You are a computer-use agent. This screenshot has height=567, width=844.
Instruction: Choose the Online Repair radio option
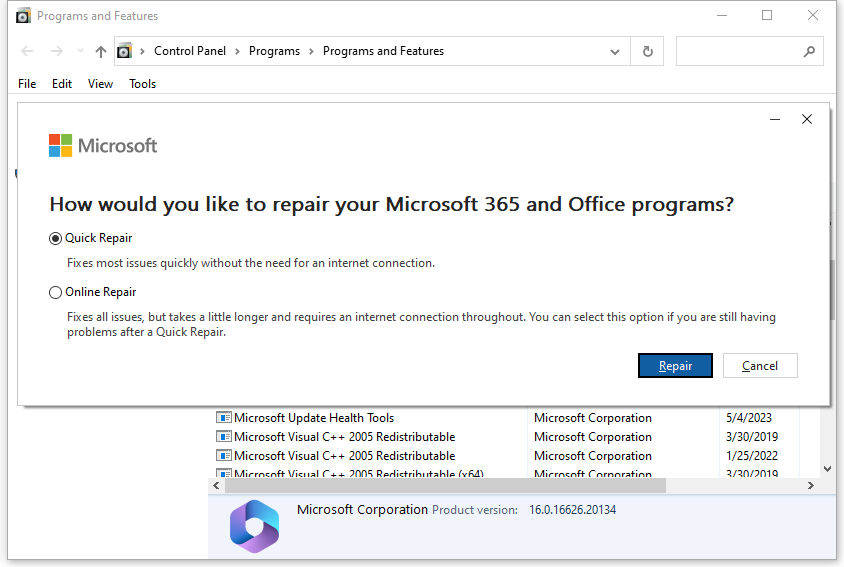tap(56, 292)
